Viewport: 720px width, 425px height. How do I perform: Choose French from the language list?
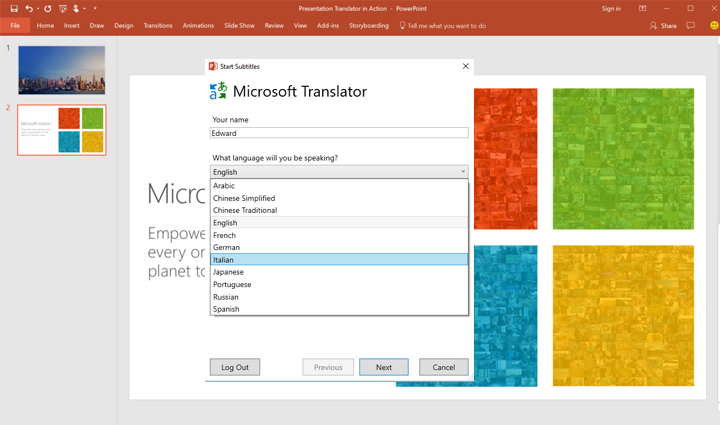339,235
